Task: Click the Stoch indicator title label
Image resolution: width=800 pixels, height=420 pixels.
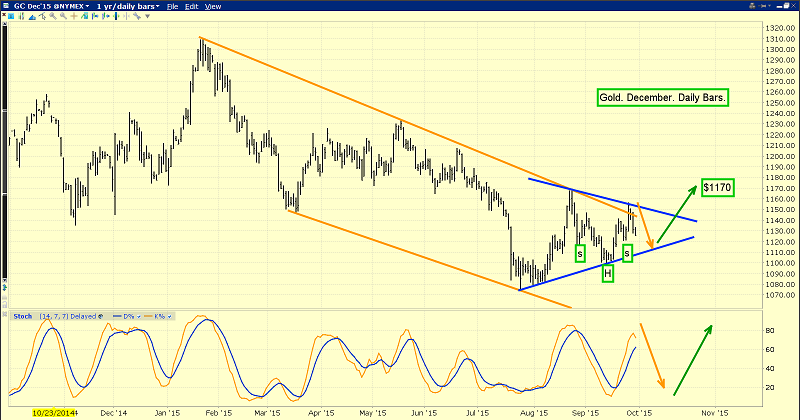Action: 23,316
